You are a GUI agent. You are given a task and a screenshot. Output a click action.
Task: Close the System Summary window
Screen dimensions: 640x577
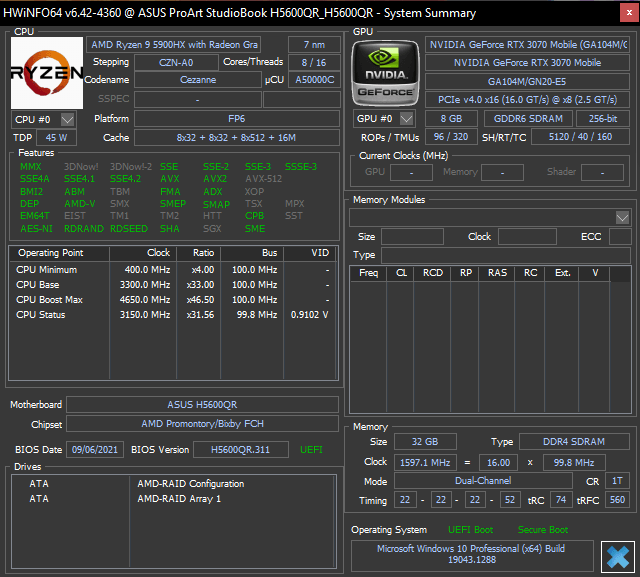pos(629,13)
